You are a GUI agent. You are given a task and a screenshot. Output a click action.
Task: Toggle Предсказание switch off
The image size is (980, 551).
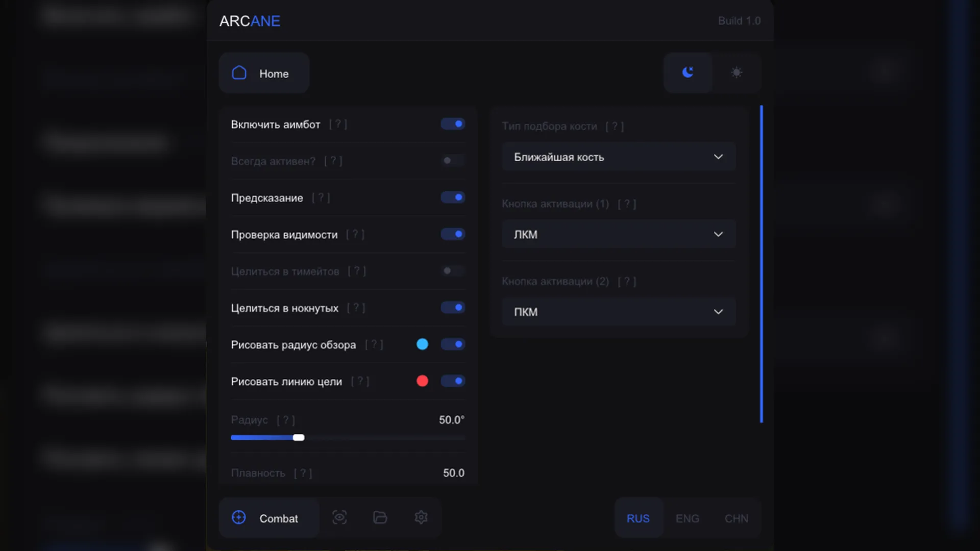coord(453,197)
